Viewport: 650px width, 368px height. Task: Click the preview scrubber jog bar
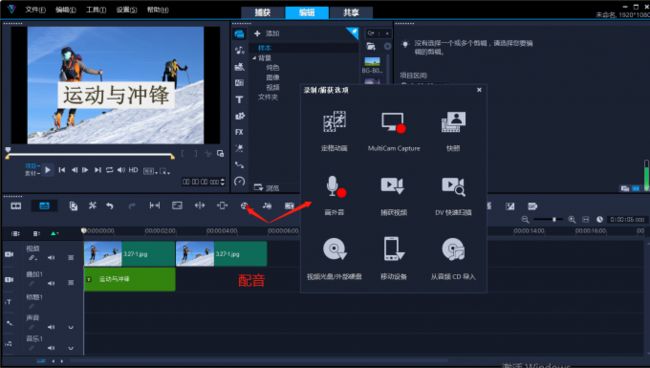point(90,155)
